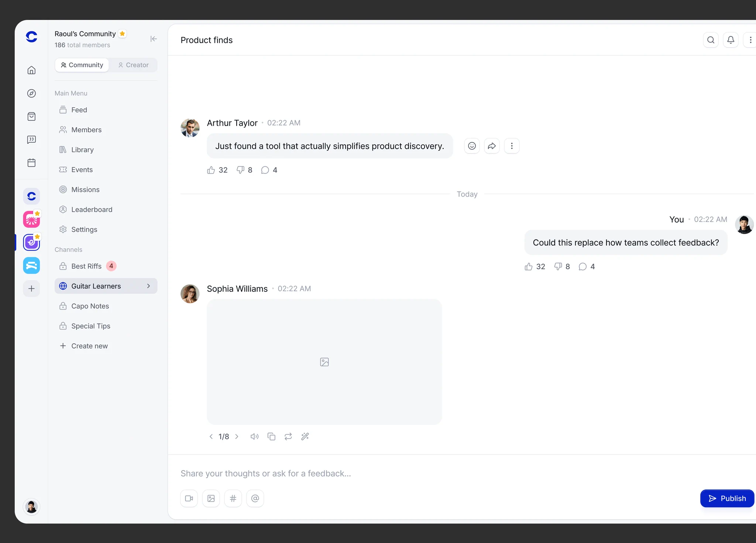
Task: Go to previous image in carousel
Action: [x=211, y=437]
